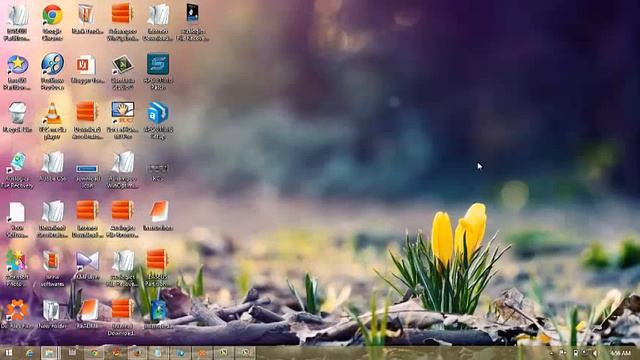This screenshot has width=640, height=360.
Task: Select the new softwares folder icon
Action: tap(52, 267)
